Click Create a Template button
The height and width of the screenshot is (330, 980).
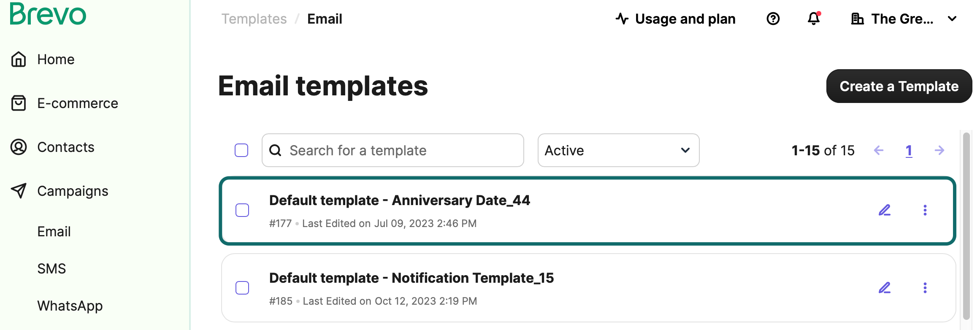[899, 86]
